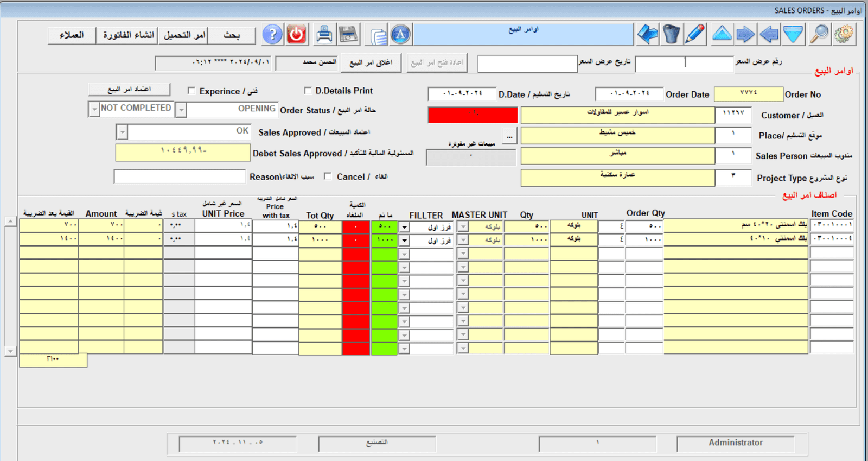Open the العملاء customers menu button
Viewport: 868px width, 461px height.
click(x=72, y=35)
